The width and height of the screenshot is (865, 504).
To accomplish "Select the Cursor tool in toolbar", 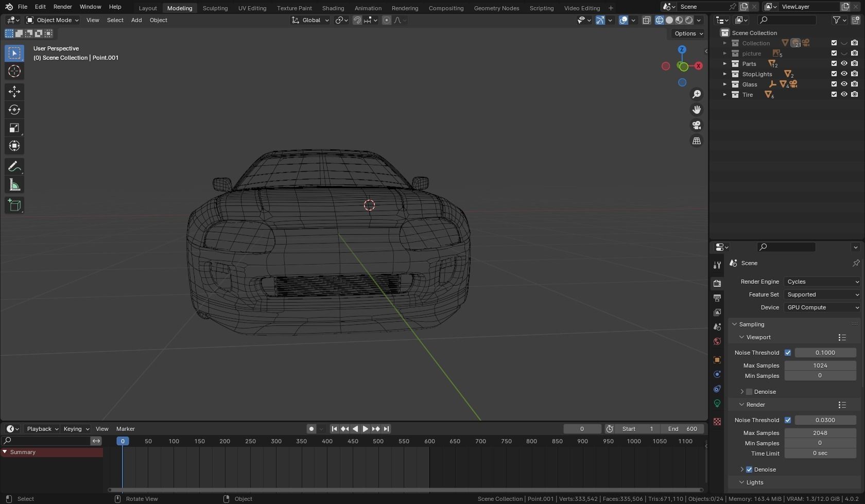I will coord(14,71).
